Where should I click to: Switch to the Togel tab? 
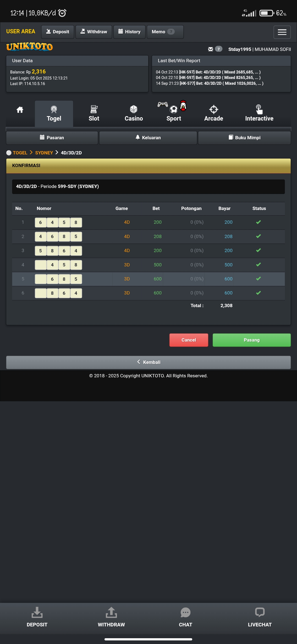coord(54,114)
